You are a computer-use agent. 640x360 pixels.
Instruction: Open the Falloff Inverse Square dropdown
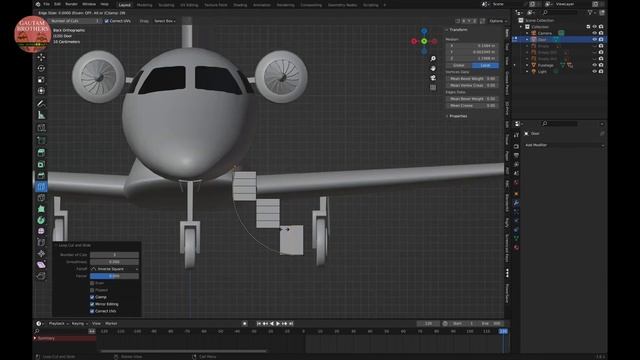(114, 269)
